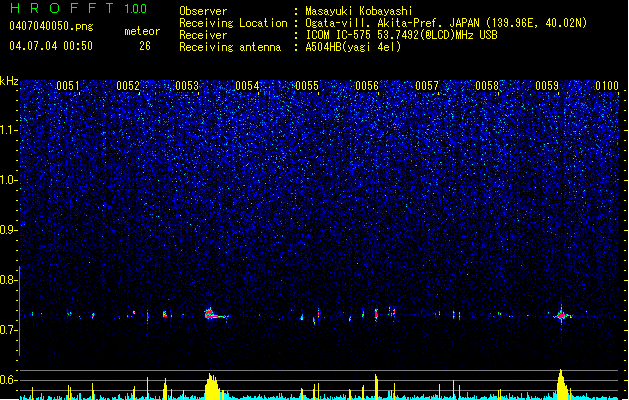This screenshot has height=400, width=629.
Task: Select the filename 0407040050.png
Action: click(51, 26)
